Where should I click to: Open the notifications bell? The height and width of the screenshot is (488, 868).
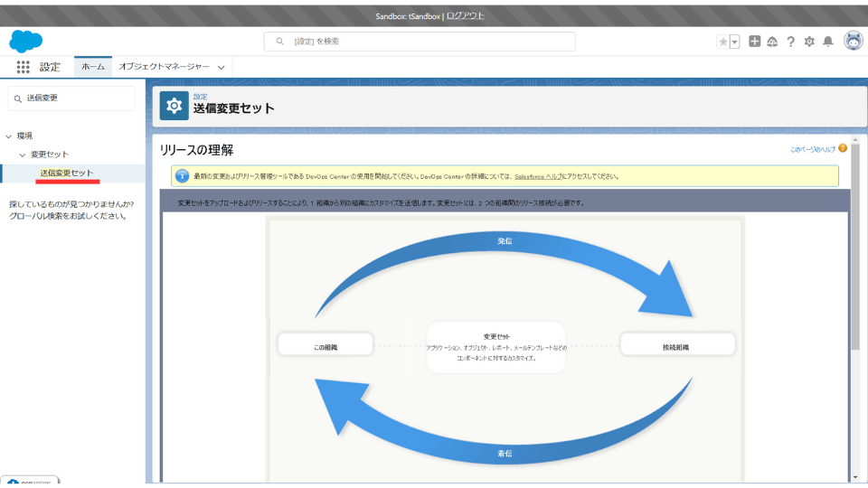tap(828, 42)
